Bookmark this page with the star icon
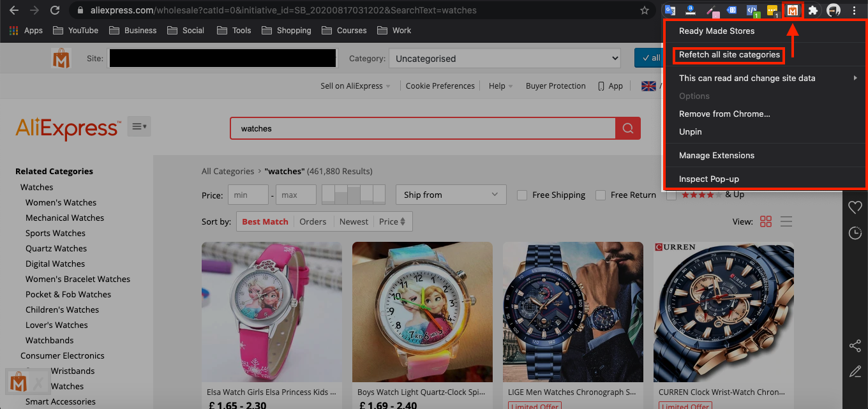The width and height of the screenshot is (868, 409). (x=645, y=11)
